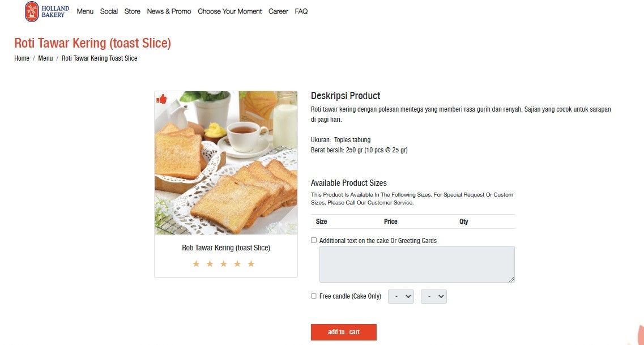Open the Menu navigation item
The width and height of the screenshot is (644, 345).
point(84,11)
